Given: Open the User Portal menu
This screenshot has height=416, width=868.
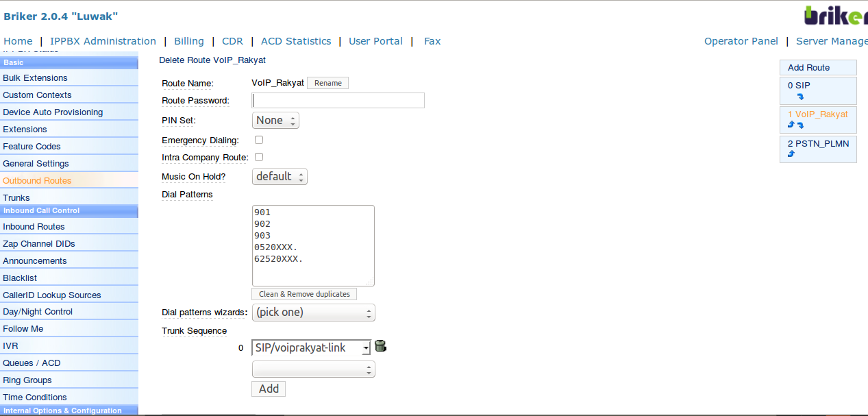Looking at the screenshot, I should [x=375, y=41].
